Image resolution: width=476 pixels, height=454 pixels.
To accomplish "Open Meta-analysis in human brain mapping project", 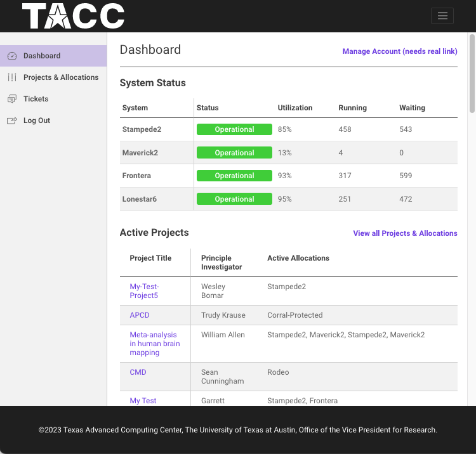I will 155,344.
